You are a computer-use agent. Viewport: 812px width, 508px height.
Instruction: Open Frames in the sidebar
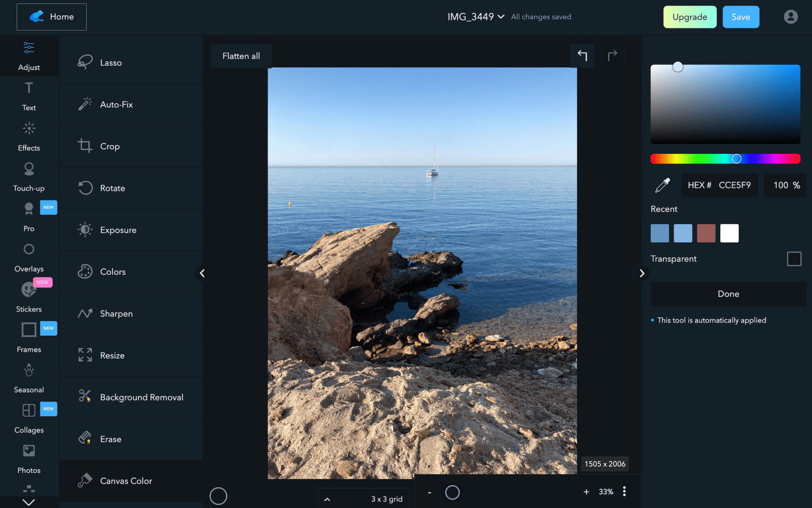coord(29,338)
